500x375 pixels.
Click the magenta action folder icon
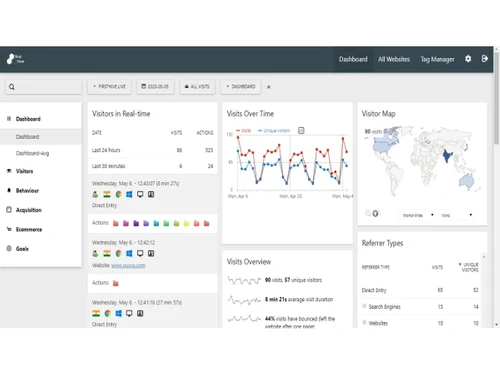click(x=126, y=223)
